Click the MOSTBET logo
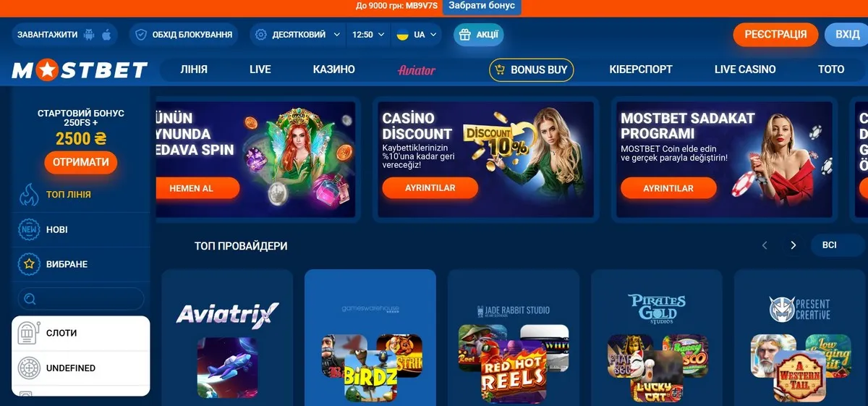Screen dimensions: 868x406 80,70
